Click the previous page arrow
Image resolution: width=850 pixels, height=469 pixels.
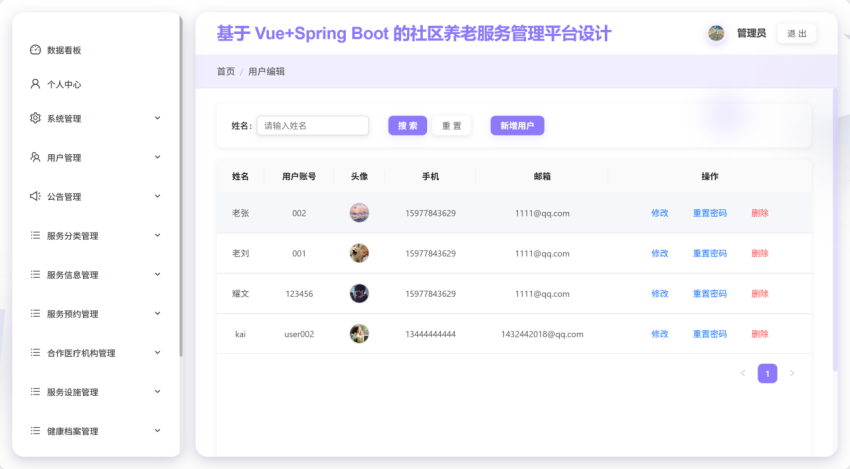[x=743, y=373]
